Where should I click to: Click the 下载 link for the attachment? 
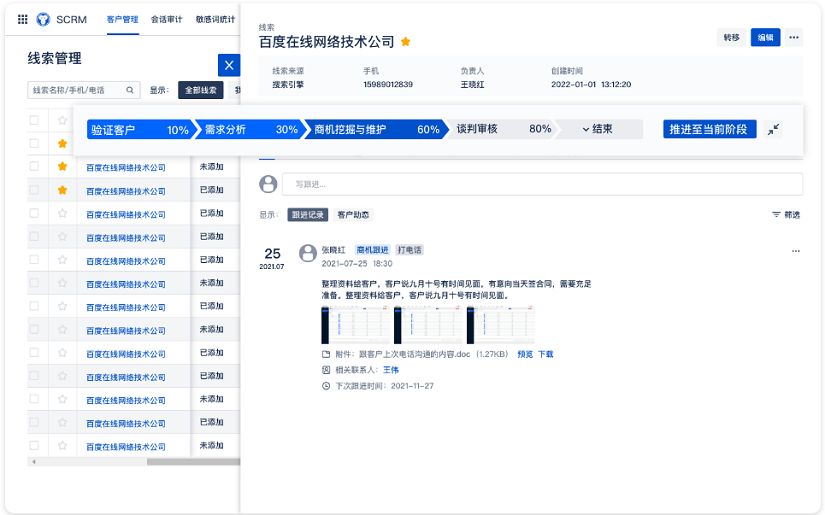(545, 354)
